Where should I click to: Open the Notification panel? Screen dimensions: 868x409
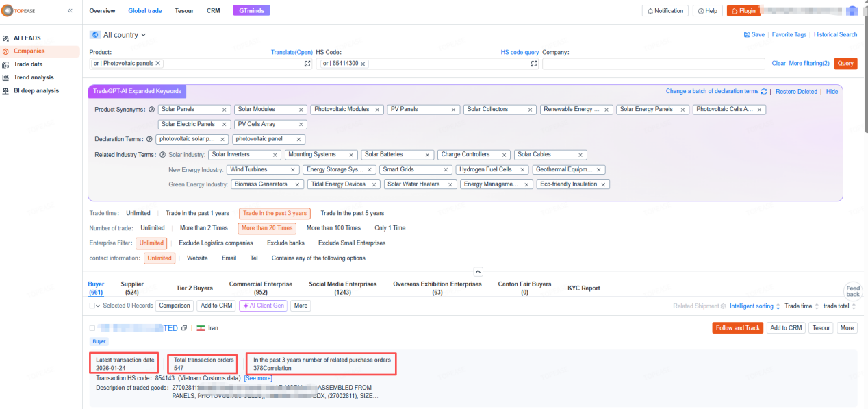[665, 10]
